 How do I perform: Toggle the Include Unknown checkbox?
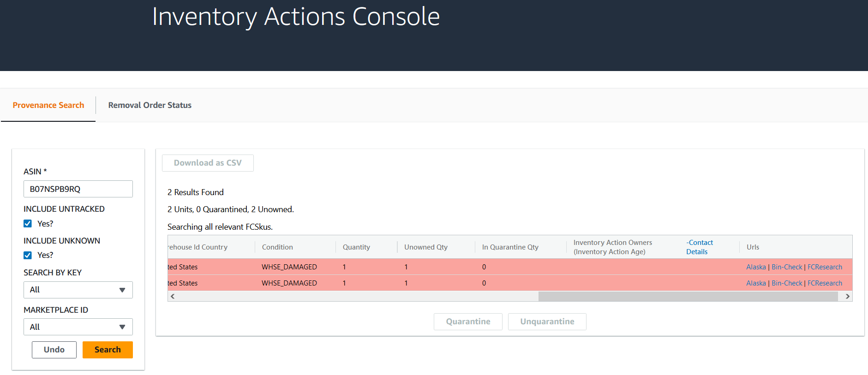(28, 255)
